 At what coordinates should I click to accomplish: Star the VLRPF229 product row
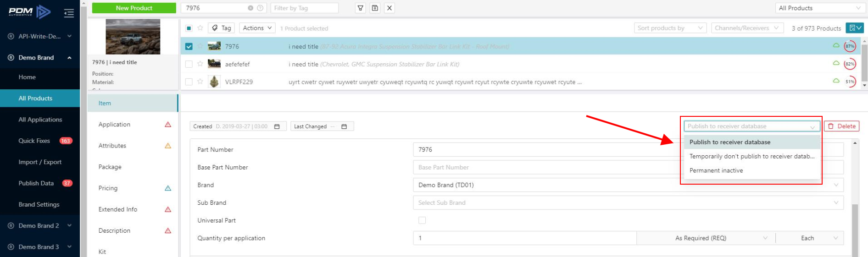pyautogui.click(x=200, y=82)
